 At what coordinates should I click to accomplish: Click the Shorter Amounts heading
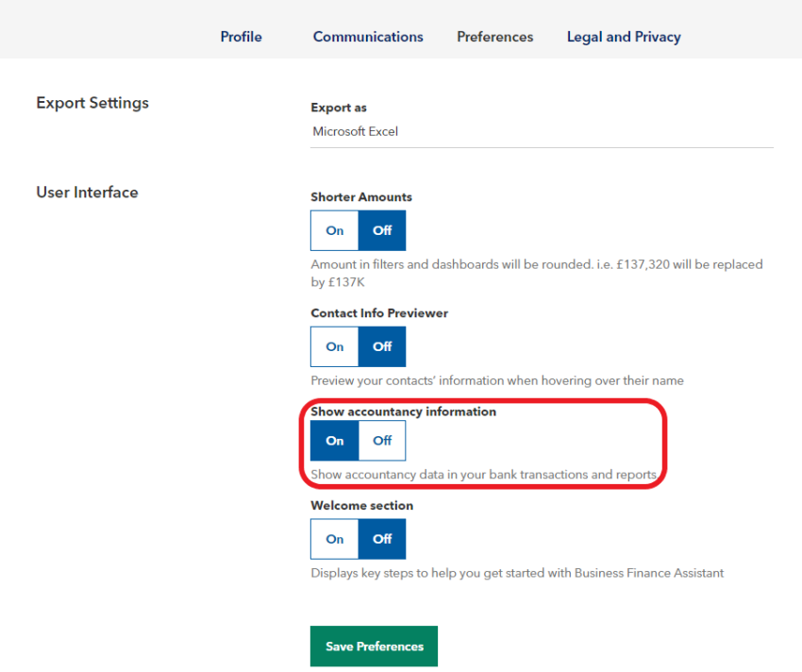[361, 197]
